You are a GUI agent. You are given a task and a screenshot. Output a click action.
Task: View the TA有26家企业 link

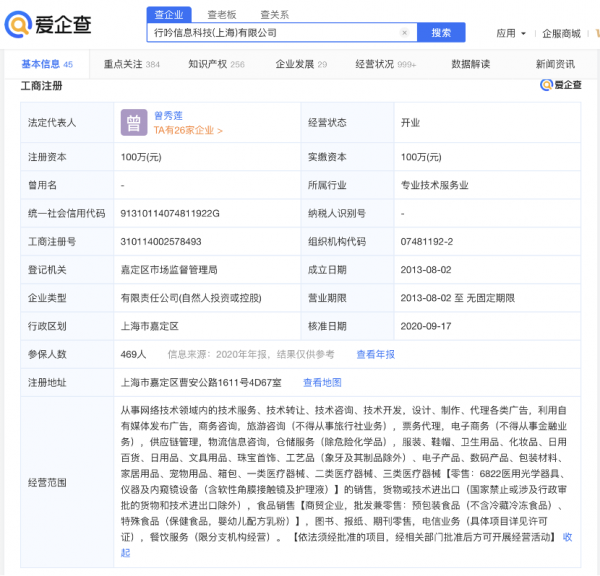[x=188, y=131]
